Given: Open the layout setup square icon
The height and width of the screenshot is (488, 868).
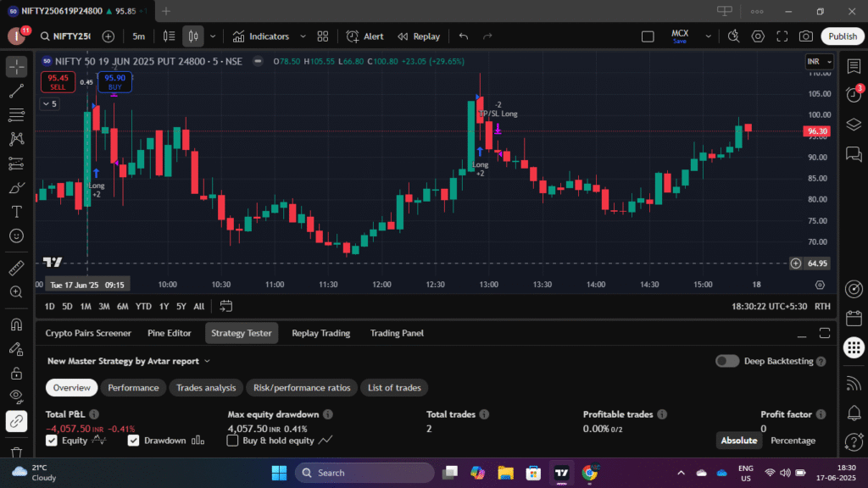Looking at the screenshot, I should (648, 36).
